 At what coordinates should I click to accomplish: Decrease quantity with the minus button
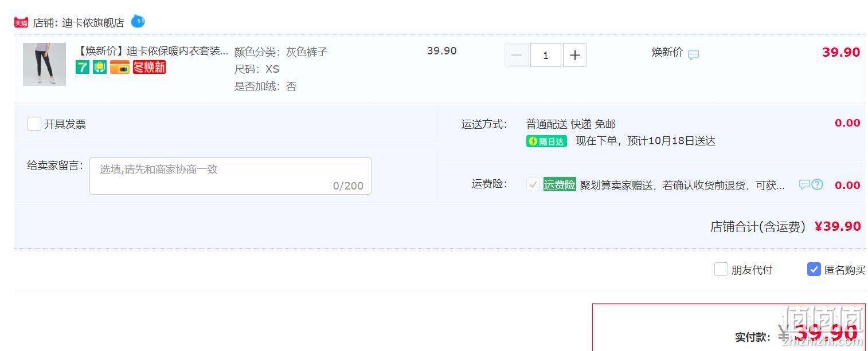pyautogui.click(x=517, y=55)
